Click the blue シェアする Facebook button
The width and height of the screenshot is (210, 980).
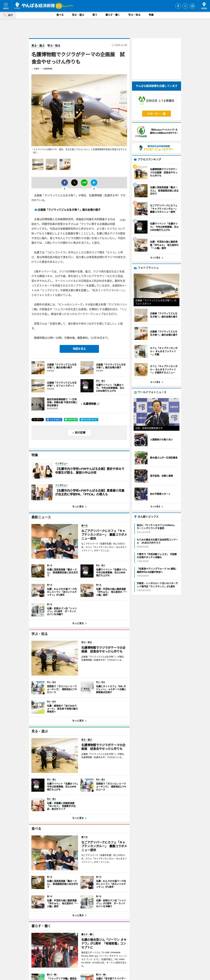[54, 420]
